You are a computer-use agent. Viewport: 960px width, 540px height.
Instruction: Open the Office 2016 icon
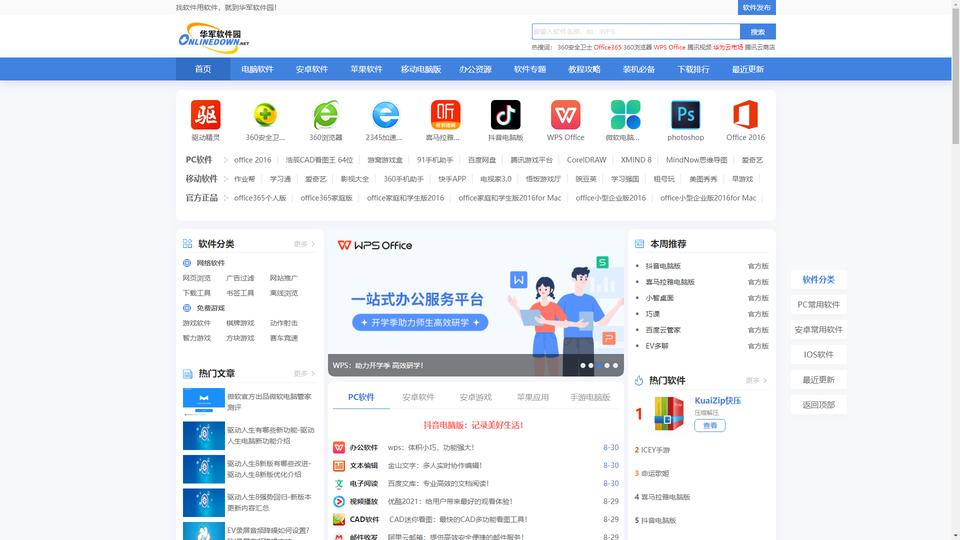[745, 114]
